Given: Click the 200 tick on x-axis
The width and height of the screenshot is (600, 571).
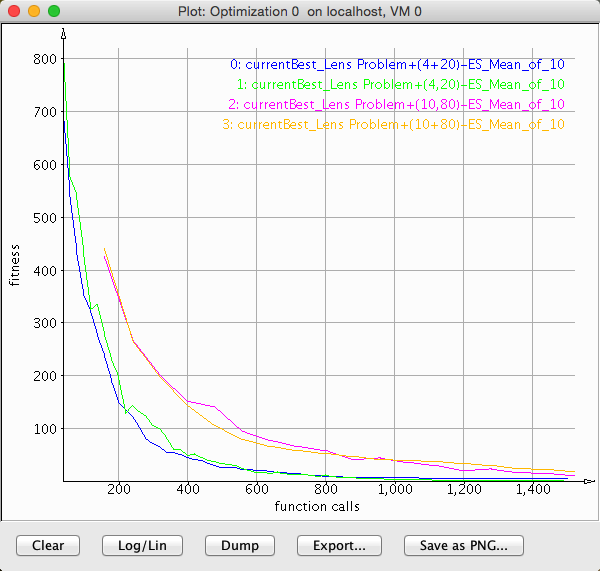Looking at the screenshot, I should click(x=118, y=490).
